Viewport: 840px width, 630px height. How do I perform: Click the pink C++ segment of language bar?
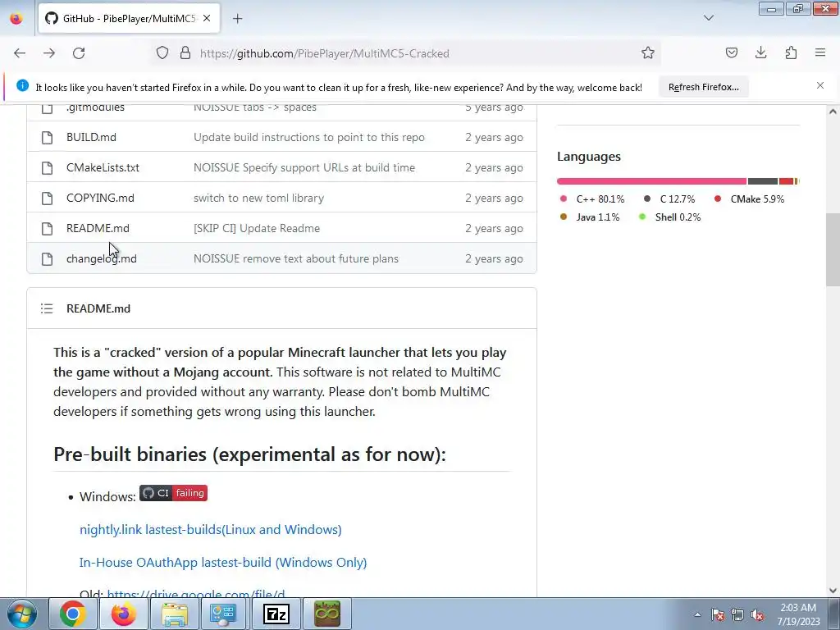[x=651, y=181]
